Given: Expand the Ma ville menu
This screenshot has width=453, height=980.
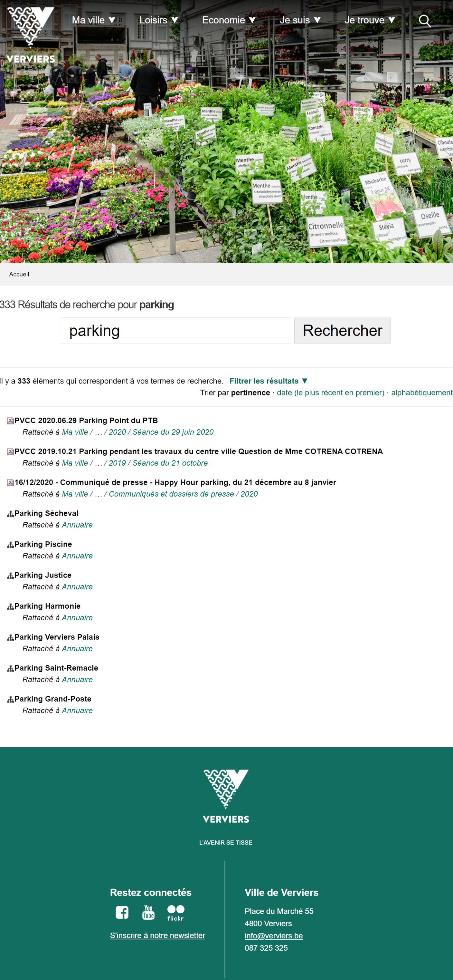Looking at the screenshot, I should (93, 20).
